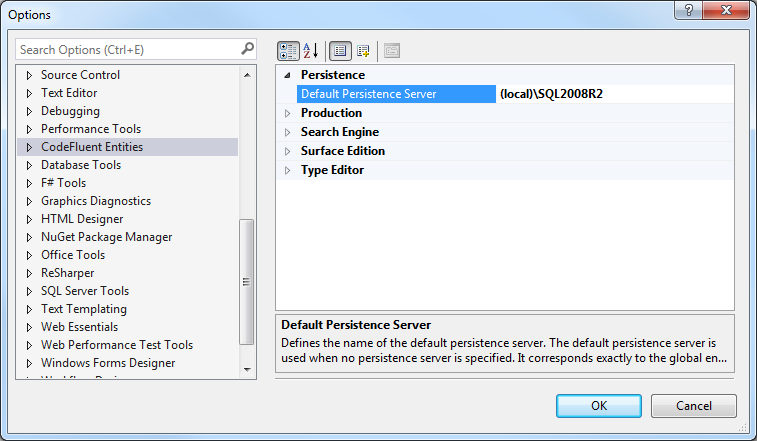This screenshot has width=757, height=441.
Task: Click the Properties view toolbar icon
Action: pos(340,50)
